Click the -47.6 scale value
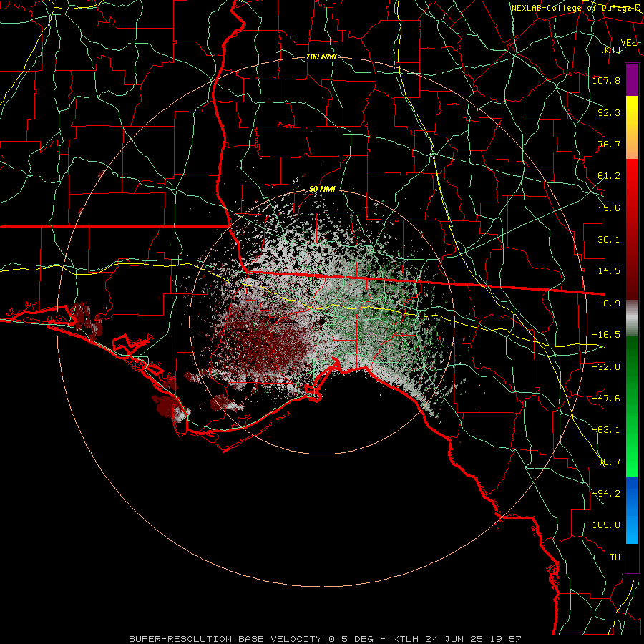Image resolution: width=644 pixels, height=644 pixels. pos(606,398)
